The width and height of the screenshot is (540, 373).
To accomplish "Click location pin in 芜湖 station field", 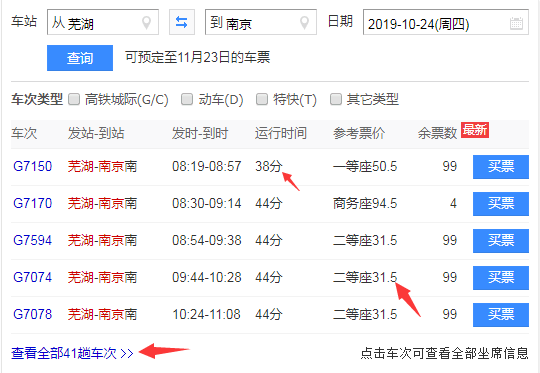I will point(146,23).
